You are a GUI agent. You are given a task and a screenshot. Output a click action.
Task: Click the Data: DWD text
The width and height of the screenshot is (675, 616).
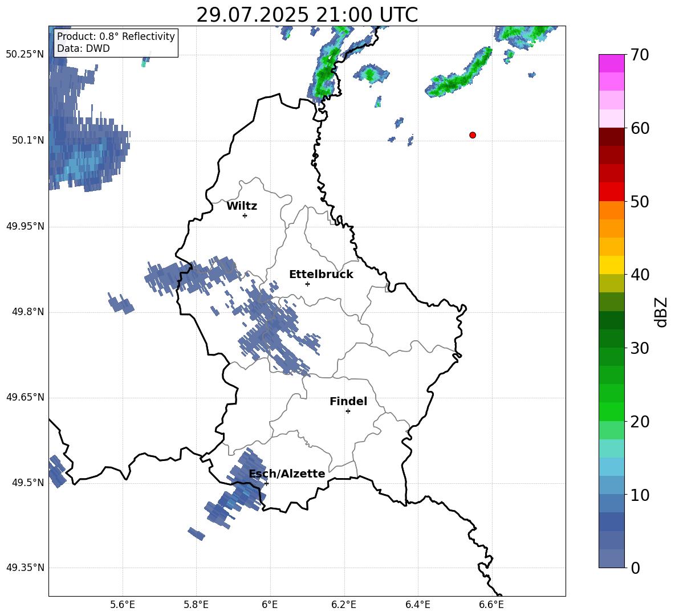83,48
